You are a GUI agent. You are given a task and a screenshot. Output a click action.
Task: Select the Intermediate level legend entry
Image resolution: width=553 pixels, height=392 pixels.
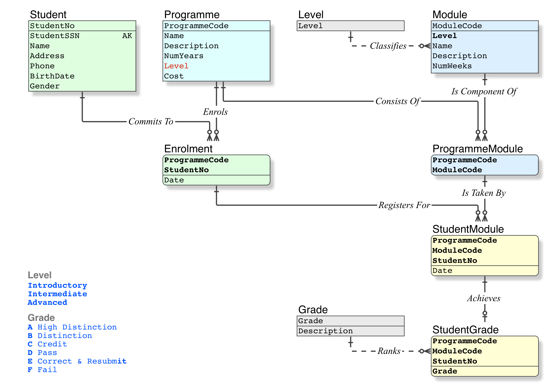pyautogui.click(x=57, y=294)
